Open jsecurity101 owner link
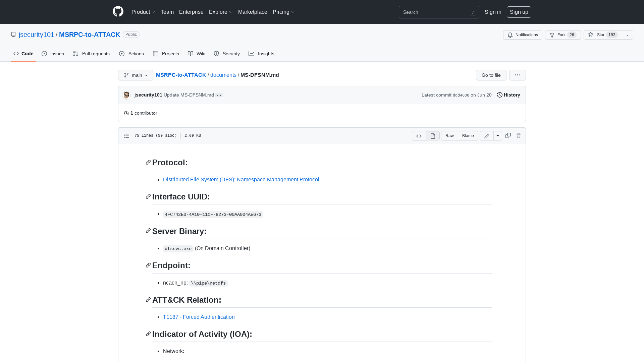 (x=37, y=35)
